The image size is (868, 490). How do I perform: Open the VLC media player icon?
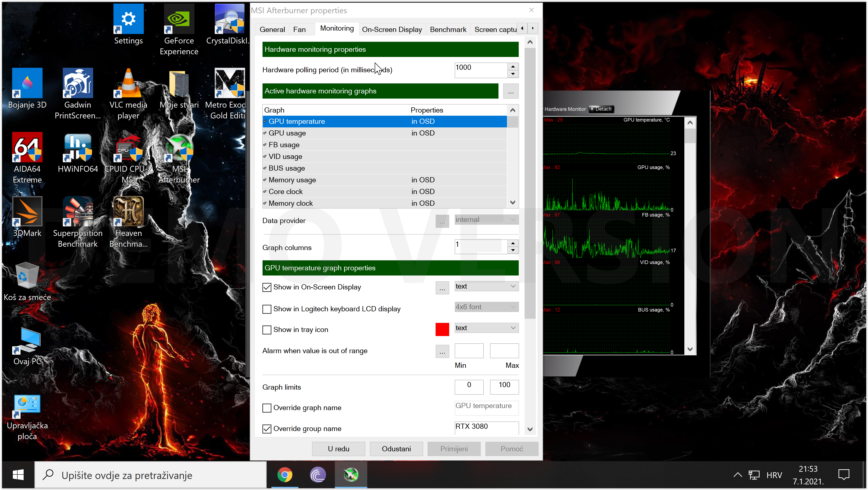click(x=128, y=94)
